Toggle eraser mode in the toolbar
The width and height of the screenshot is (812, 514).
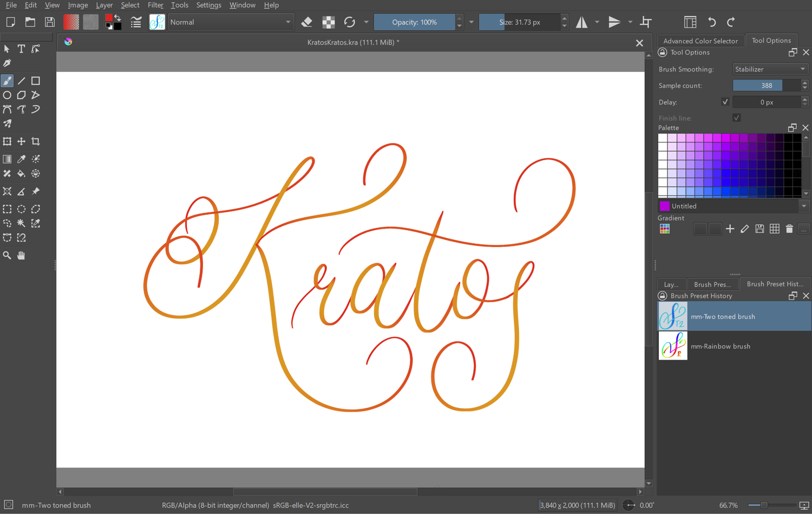pyautogui.click(x=306, y=22)
